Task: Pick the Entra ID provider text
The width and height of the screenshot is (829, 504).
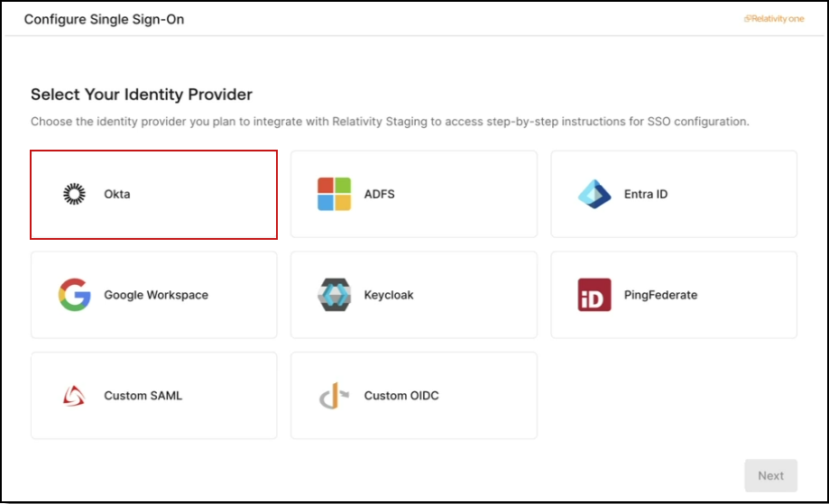Action: click(x=646, y=194)
